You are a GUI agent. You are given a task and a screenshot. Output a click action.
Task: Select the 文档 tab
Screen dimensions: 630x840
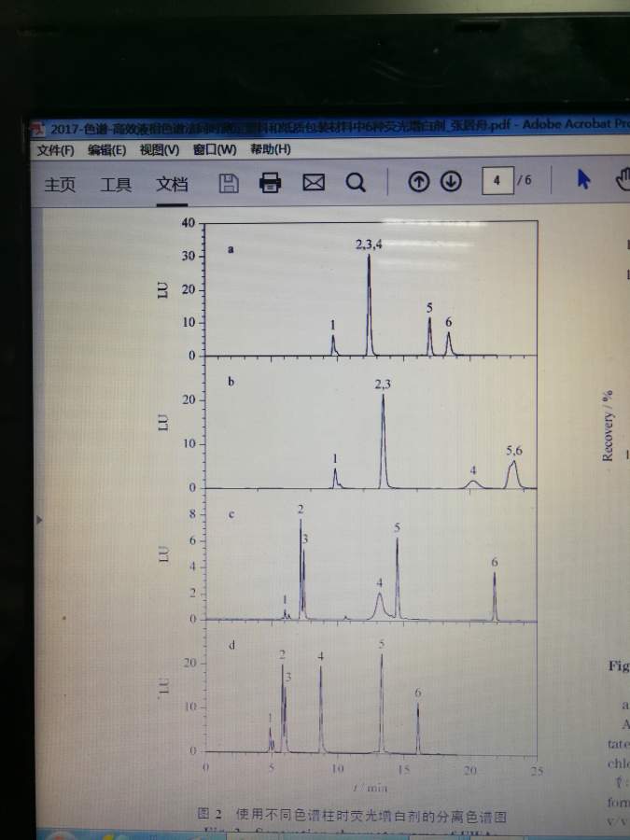(172, 184)
